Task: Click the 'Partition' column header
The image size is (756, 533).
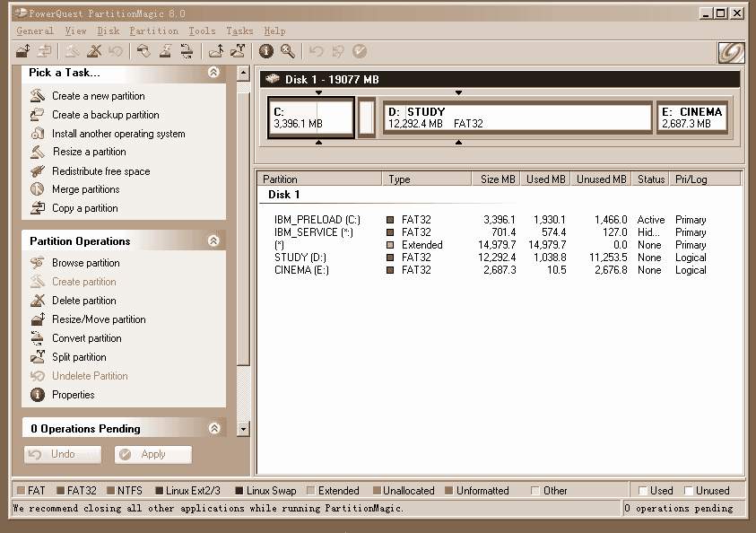Action: 320,179
